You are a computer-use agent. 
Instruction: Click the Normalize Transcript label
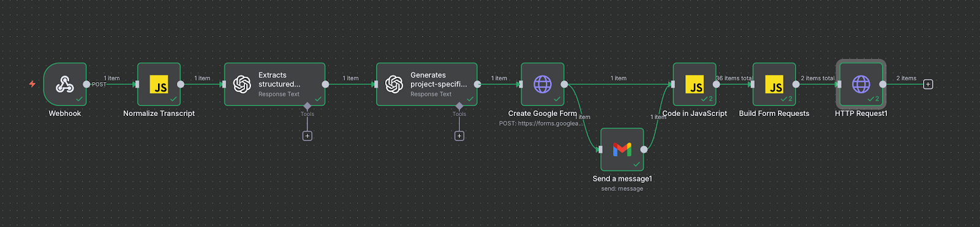point(159,113)
